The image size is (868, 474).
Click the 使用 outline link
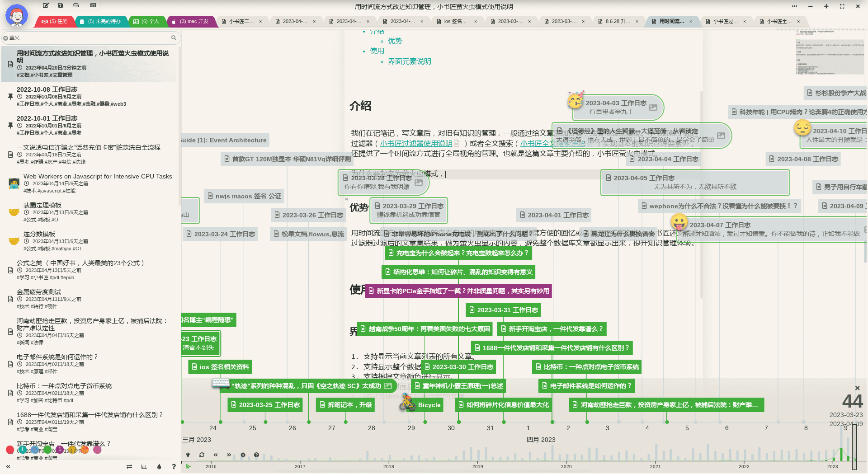[377, 51]
